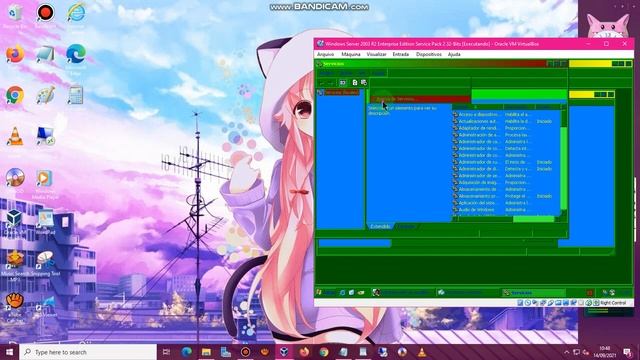The image size is (640, 360).
Task: Open Firefox from the desktop
Action: [x=15, y=54]
